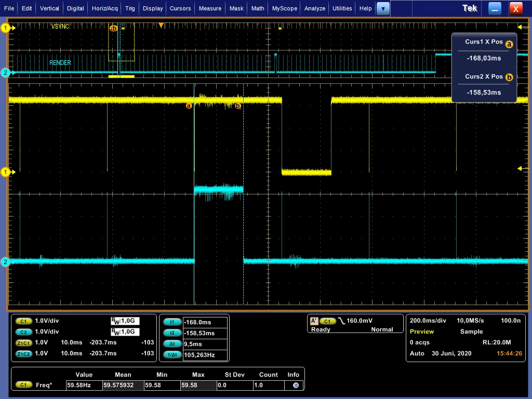Image resolution: width=532 pixels, height=399 pixels.
Task: Click the C2 channel badge in settings
Action: 23,332
